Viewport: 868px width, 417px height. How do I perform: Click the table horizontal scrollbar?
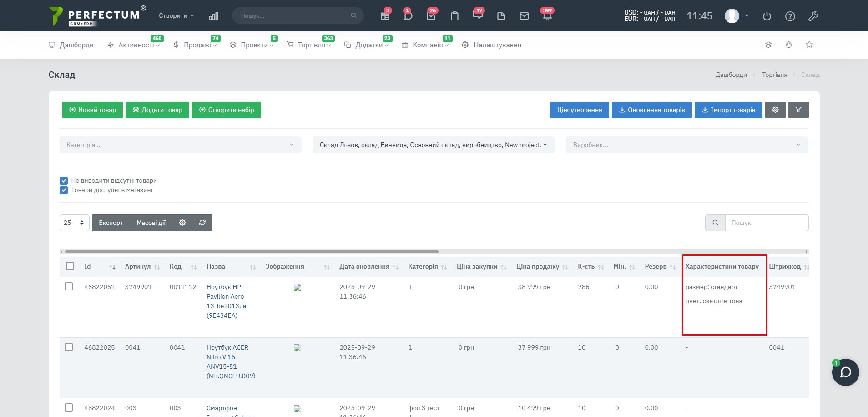(x=252, y=251)
